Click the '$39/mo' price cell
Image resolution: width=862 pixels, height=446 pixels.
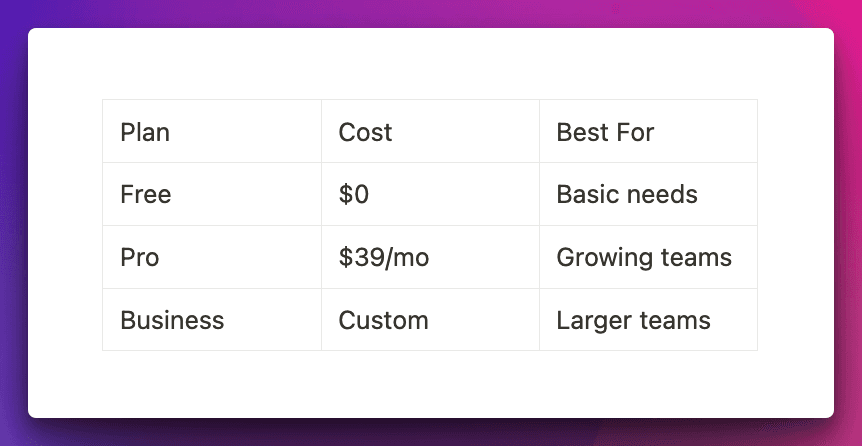click(383, 257)
